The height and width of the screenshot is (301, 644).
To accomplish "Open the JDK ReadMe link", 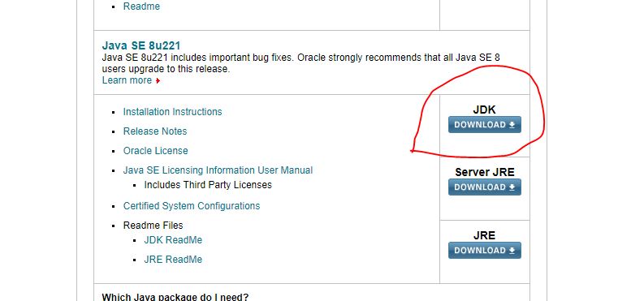I will [x=173, y=240].
